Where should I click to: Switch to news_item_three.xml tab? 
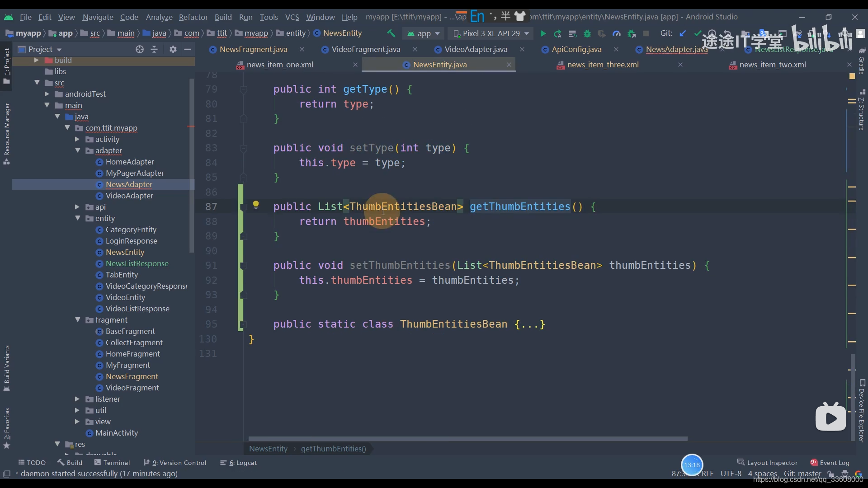pyautogui.click(x=603, y=65)
